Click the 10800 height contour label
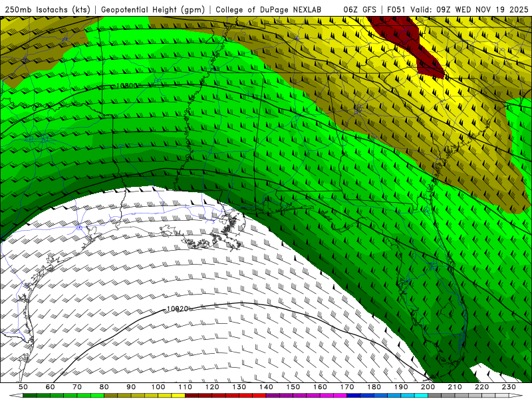The height and width of the screenshot is (399, 532). pyautogui.click(x=127, y=86)
